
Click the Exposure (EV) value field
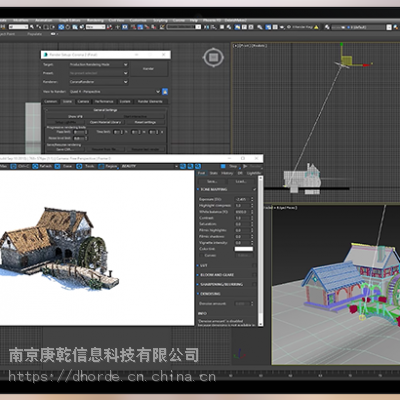(242, 199)
